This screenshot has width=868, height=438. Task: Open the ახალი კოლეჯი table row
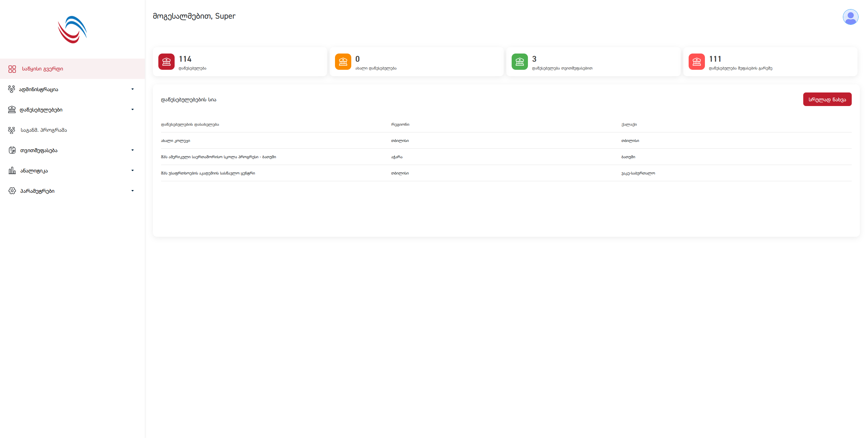click(x=176, y=141)
